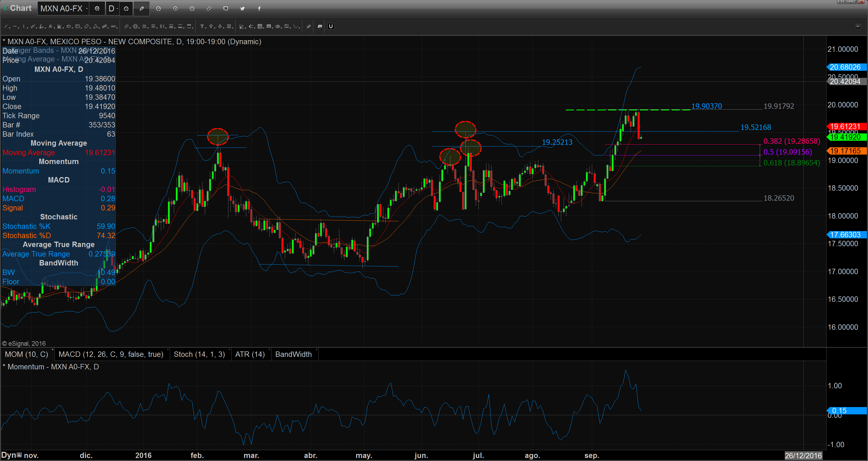The height and width of the screenshot is (461, 868).
Task: Share chart via Facebook icon
Action: click(259, 8)
